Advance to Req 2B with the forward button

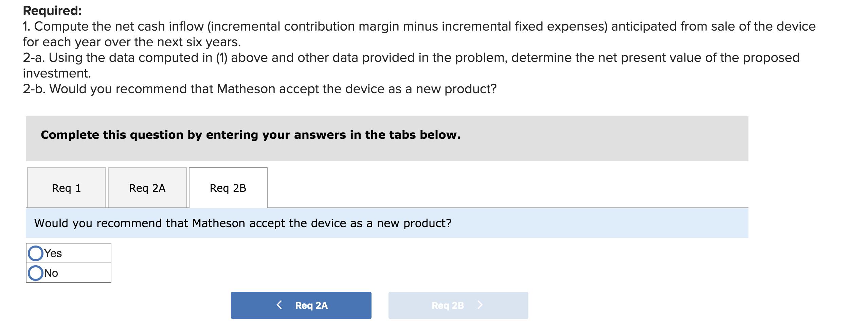[x=458, y=305]
